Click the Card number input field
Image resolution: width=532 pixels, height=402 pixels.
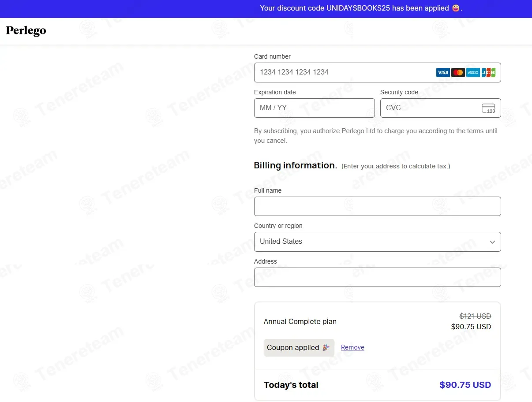377,72
